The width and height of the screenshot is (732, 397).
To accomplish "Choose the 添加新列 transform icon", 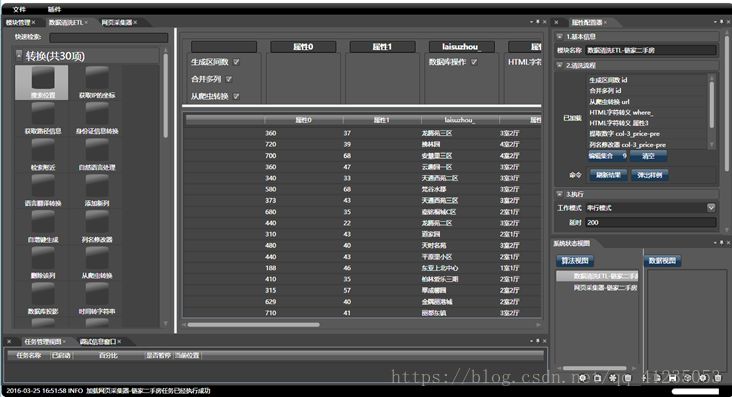I will click(97, 191).
